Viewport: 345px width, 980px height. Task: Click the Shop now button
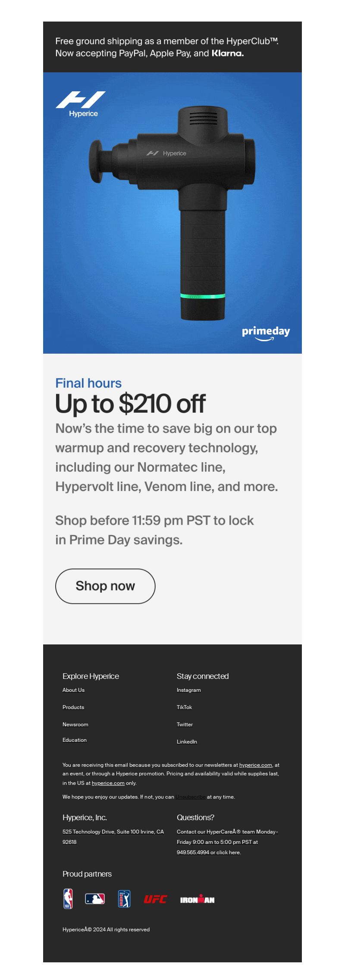pyautogui.click(x=105, y=586)
